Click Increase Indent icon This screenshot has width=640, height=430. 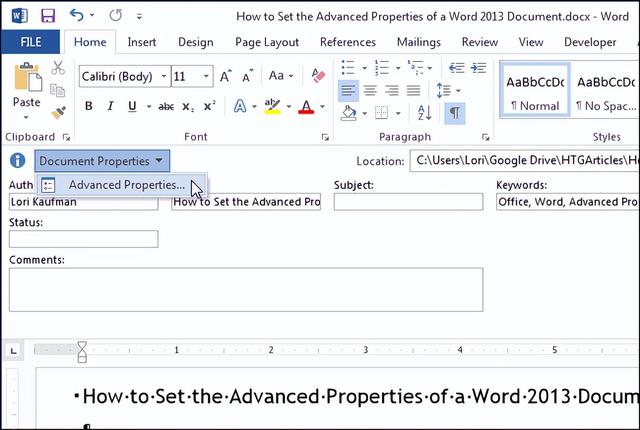point(478,68)
